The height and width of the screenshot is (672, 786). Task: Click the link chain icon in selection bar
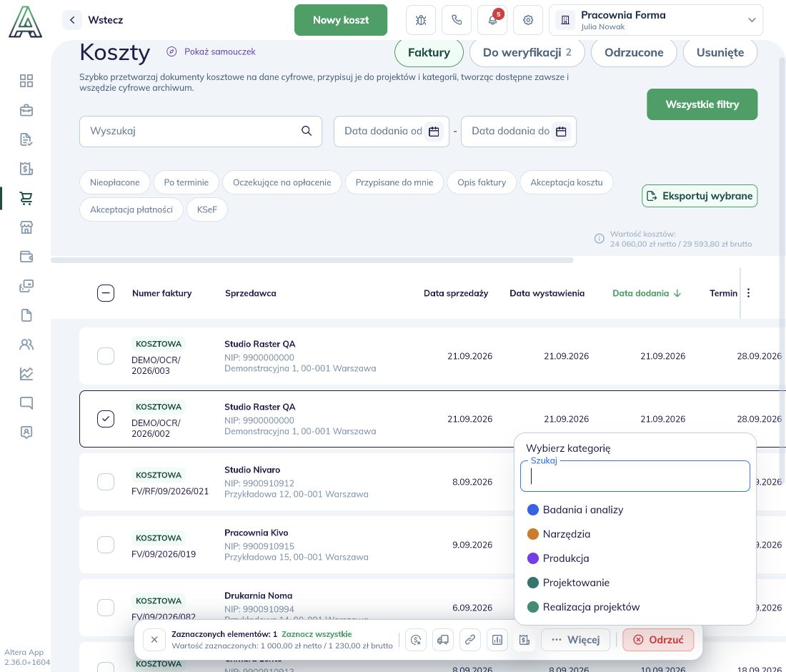469,639
